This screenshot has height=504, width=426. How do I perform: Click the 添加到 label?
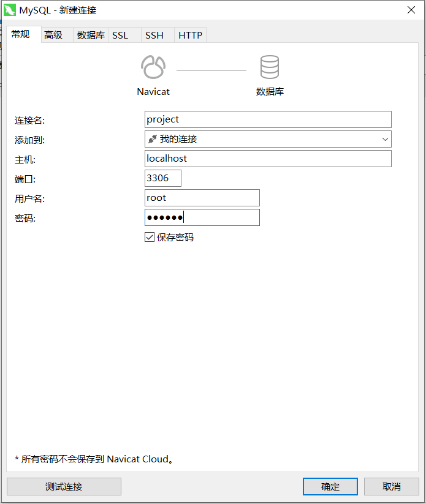point(29,140)
